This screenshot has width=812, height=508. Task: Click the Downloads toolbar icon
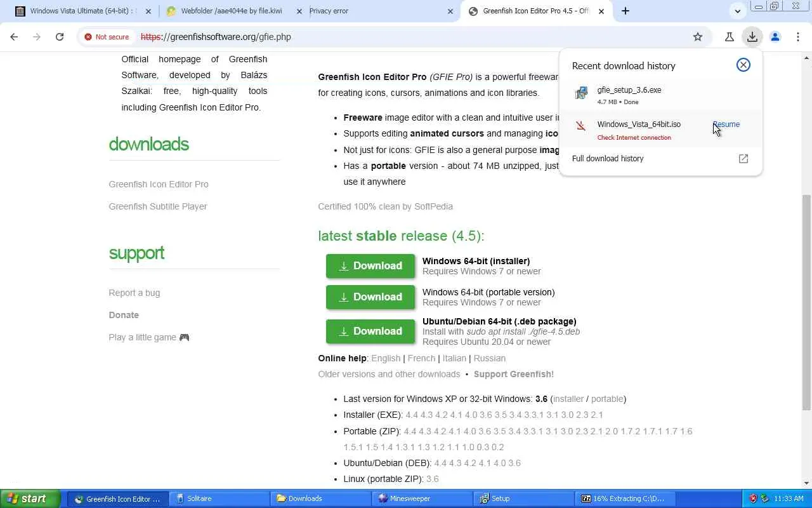coord(752,37)
